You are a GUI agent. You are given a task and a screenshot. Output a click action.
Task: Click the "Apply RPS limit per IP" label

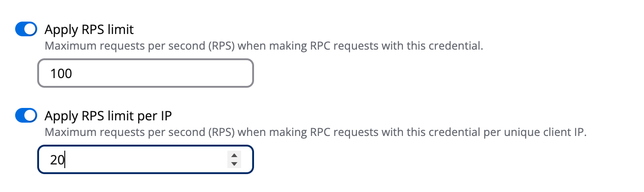[x=108, y=116]
